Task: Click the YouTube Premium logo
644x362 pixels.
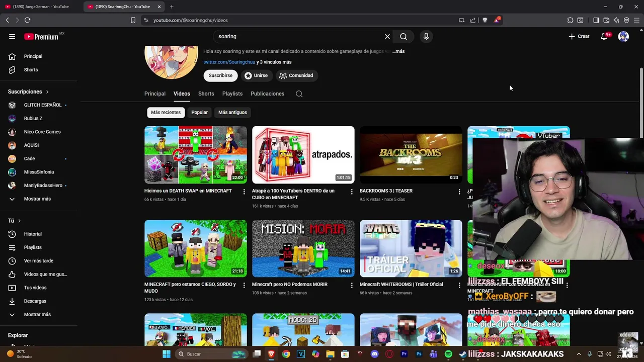Action: coord(41,37)
